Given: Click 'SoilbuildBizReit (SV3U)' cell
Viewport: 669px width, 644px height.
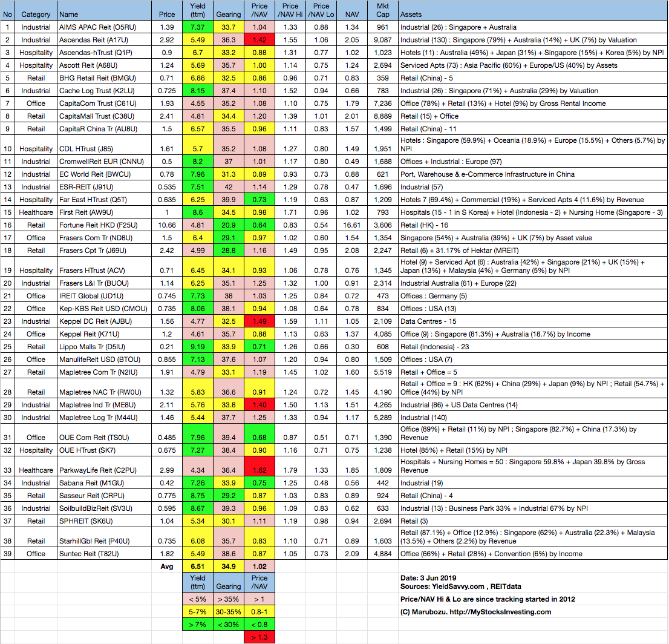Looking at the screenshot, I should [104, 508].
